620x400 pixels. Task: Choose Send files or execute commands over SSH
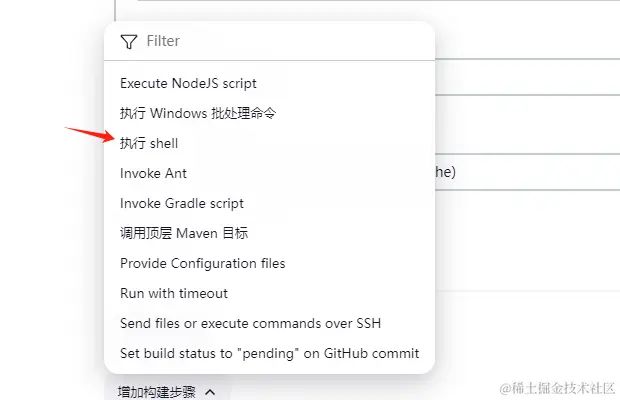pyautogui.click(x=269, y=323)
